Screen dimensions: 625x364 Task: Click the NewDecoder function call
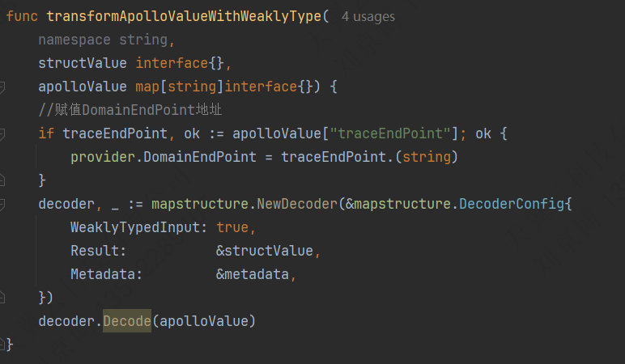[x=297, y=204]
